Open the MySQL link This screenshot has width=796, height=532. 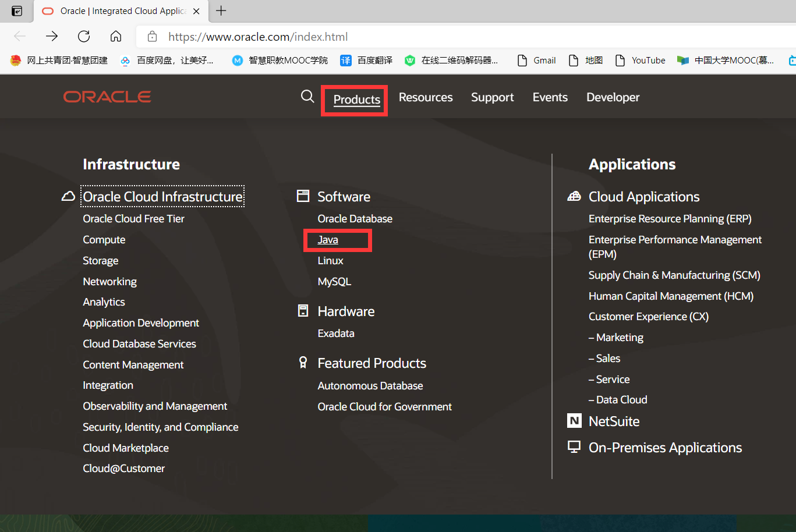click(x=334, y=282)
